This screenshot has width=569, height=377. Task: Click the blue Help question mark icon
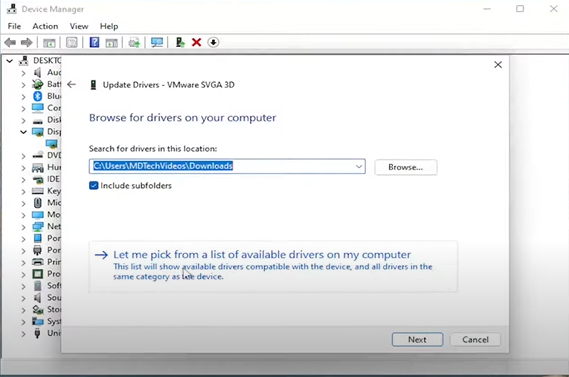tap(94, 42)
